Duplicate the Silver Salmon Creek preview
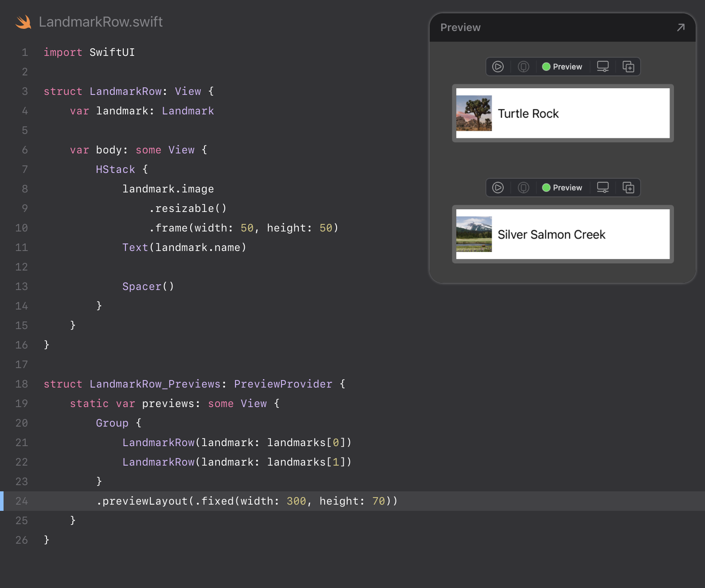This screenshot has width=705, height=588. click(628, 188)
